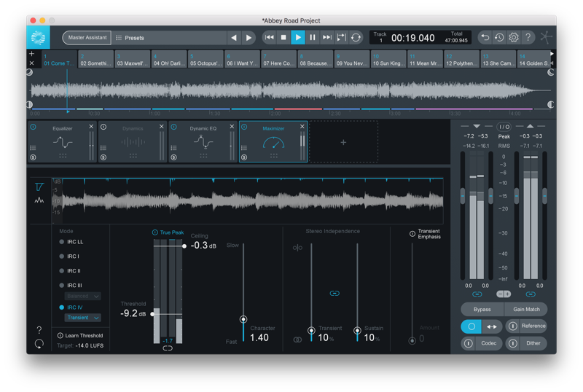Remove the Dynamics module
Image resolution: width=583 pixels, height=392 pixels.
[x=161, y=127]
